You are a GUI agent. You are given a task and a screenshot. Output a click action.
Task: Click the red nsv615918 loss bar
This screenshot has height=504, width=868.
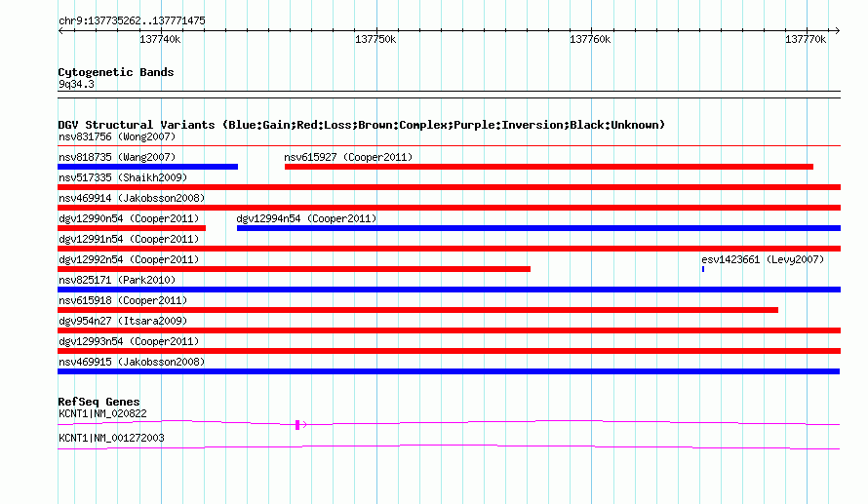coord(418,310)
